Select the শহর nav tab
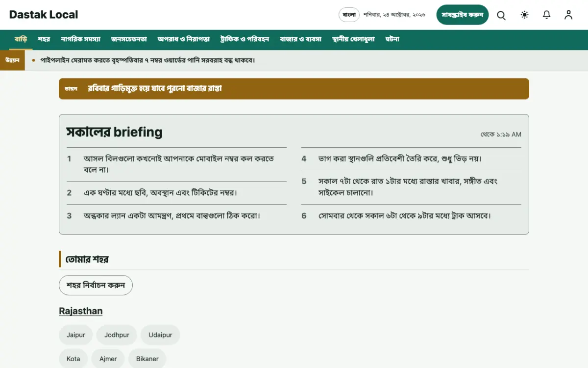 click(x=44, y=39)
